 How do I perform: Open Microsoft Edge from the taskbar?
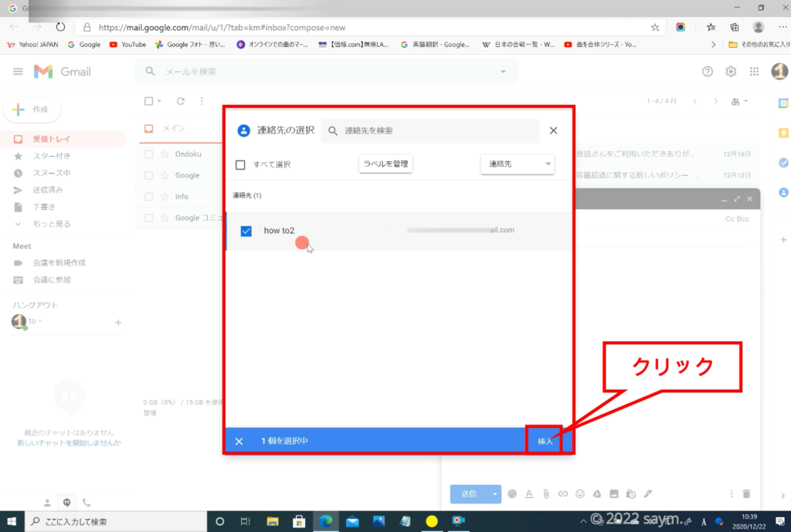(325, 521)
